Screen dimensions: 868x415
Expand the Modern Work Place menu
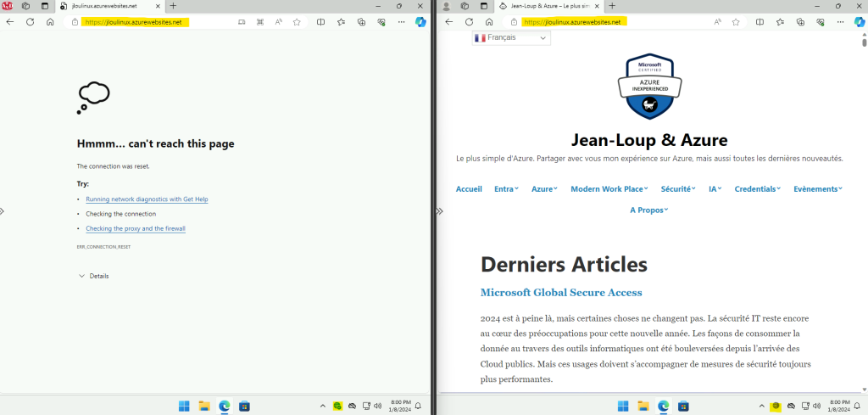click(x=609, y=189)
